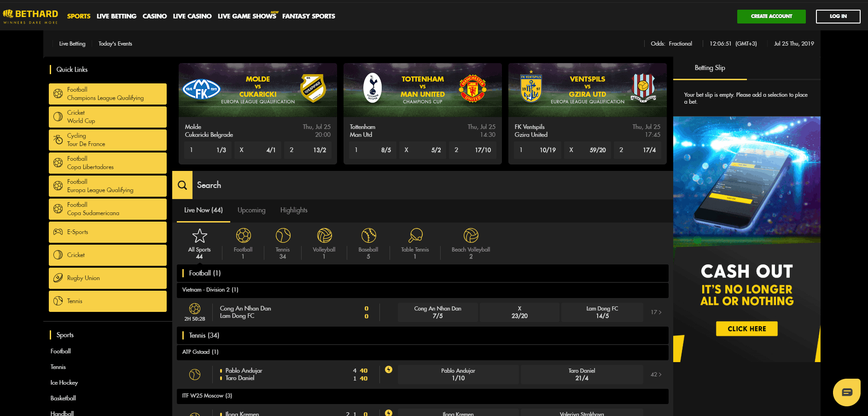Click the Search input field
This screenshot has height=416, width=868.
pos(432,185)
